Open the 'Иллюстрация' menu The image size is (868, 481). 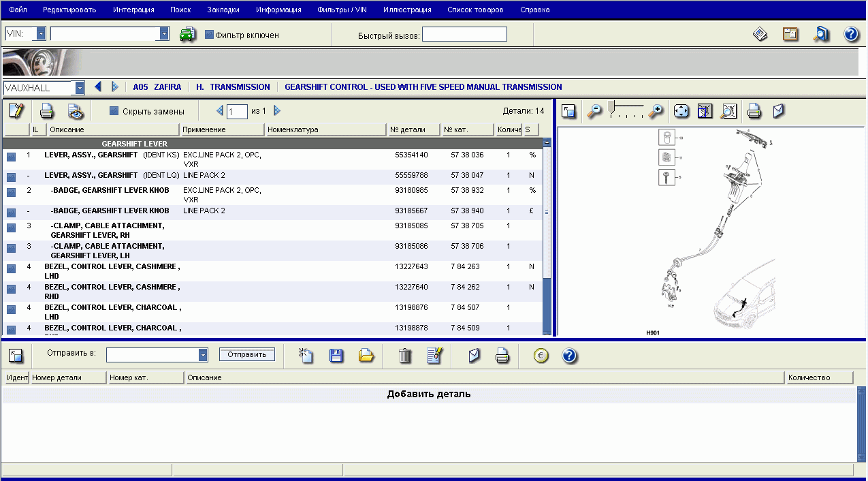click(406, 10)
